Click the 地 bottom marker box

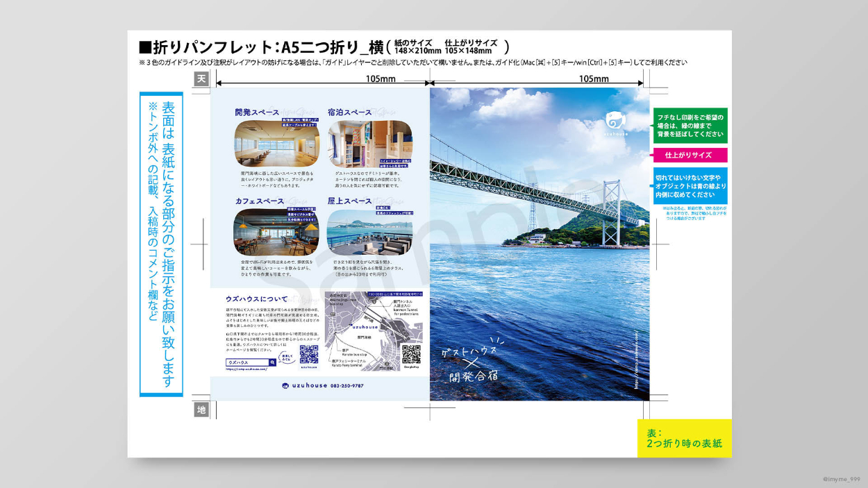click(x=201, y=410)
